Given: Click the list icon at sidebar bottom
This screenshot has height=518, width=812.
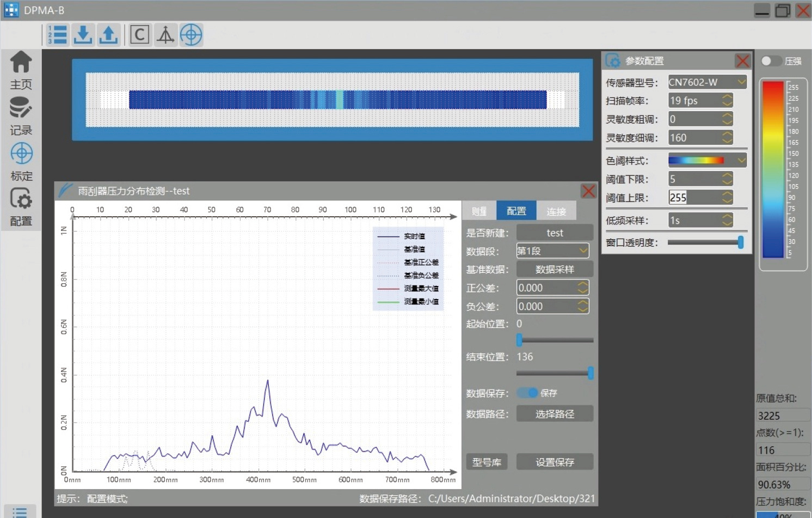Looking at the screenshot, I should (20, 512).
